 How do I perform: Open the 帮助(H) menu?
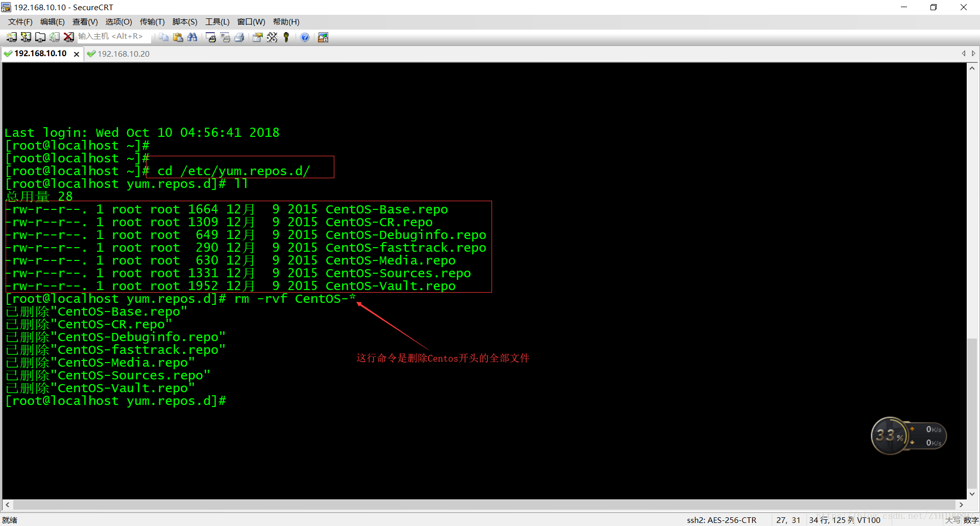[286, 21]
